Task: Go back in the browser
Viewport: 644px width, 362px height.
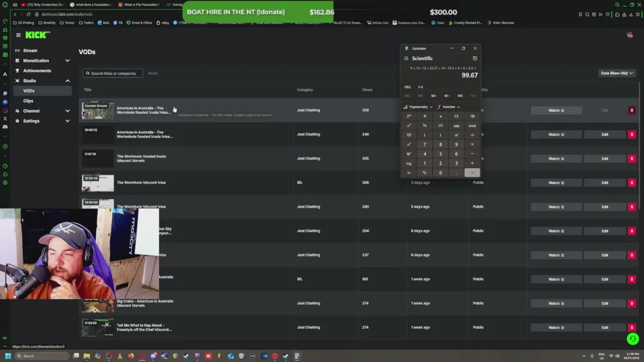Action: click(x=15, y=14)
